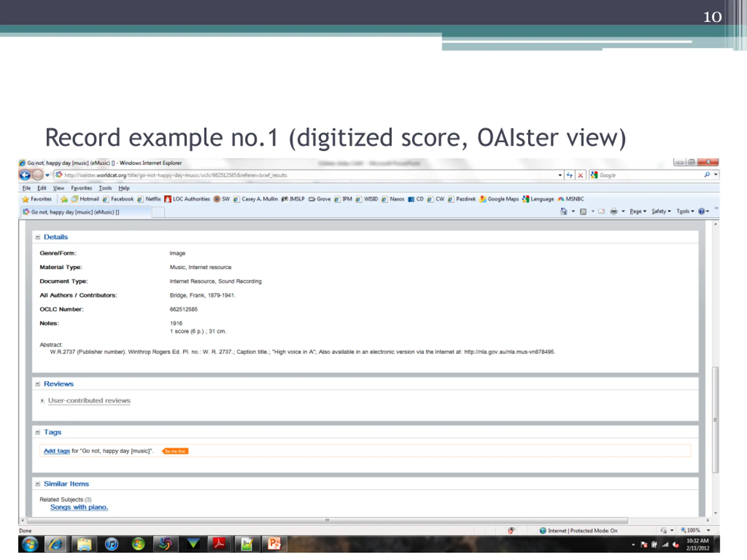Collapse the Tags section

(x=37, y=432)
